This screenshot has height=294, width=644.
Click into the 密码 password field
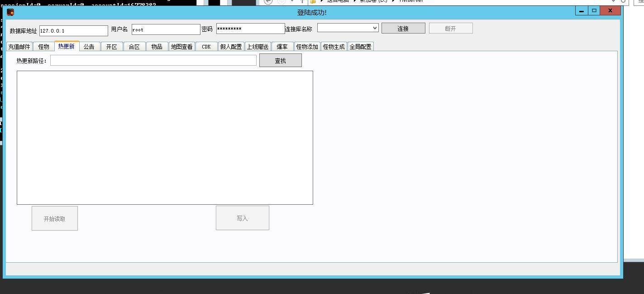pyautogui.click(x=250, y=29)
